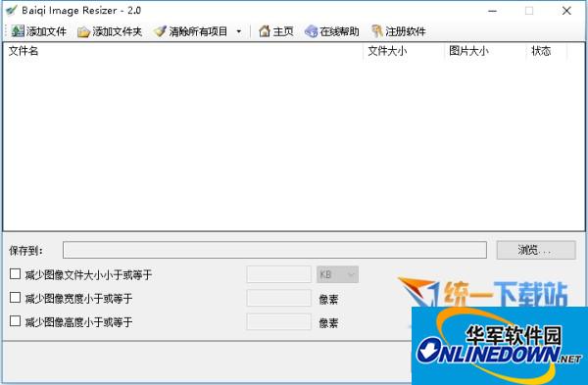Screen dimensions: 588x385
Task: Focus the image height pixel input field
Action: (x=279, y=321)
